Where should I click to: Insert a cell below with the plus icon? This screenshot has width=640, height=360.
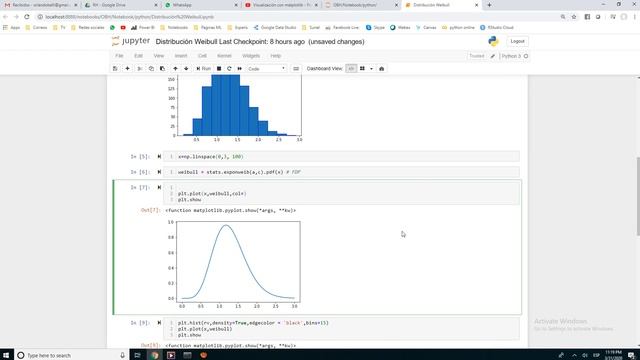(x=127, y=69)
